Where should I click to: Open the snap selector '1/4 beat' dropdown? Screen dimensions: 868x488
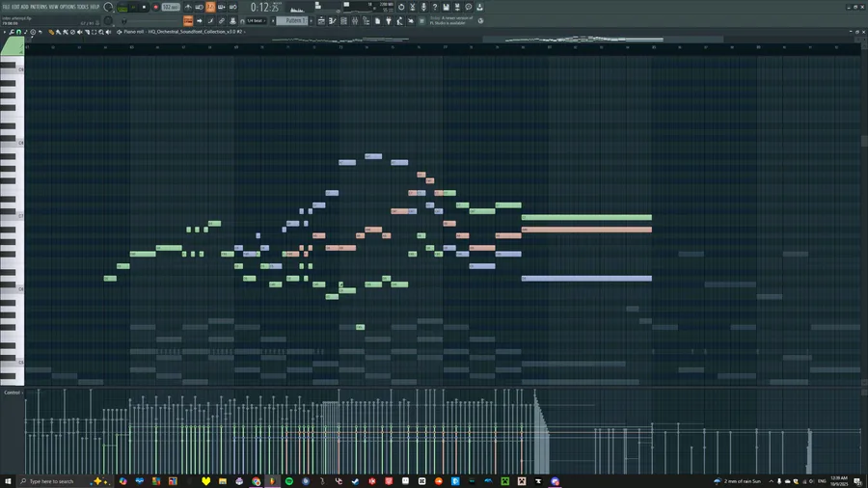[x=256, y=20]
